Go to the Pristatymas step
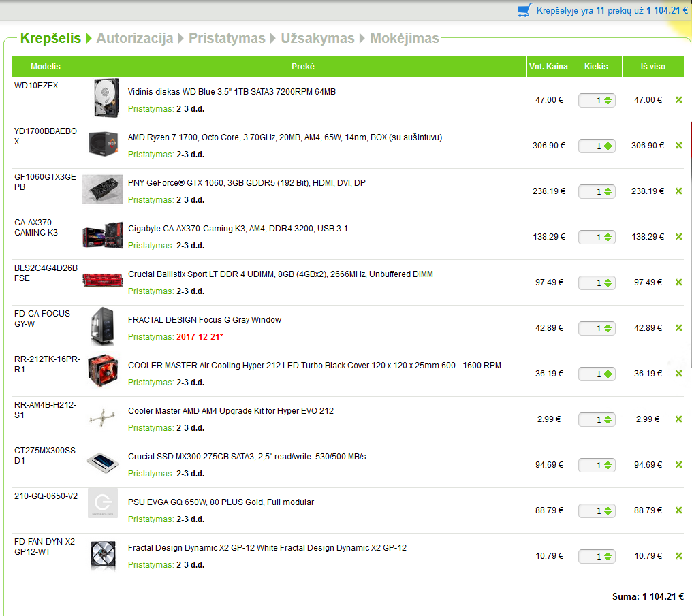The width and height of the screenshot is (692, 616). point(227,38)
